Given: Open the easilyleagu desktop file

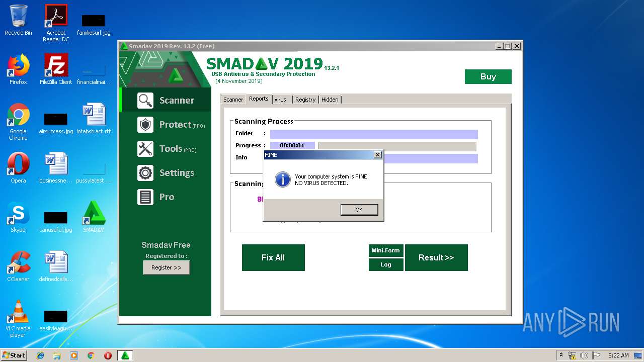Looking at the screenshot, I should (x=56, y=320).
